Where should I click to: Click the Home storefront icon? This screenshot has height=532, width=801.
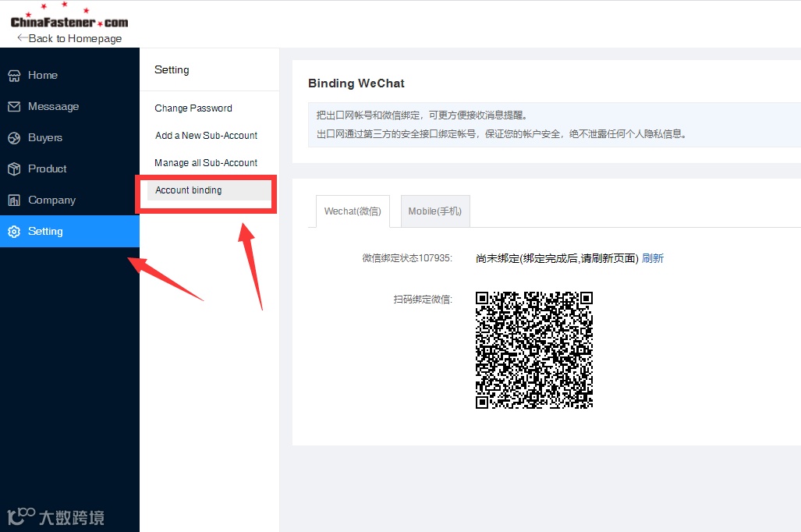tap(14, 76)
